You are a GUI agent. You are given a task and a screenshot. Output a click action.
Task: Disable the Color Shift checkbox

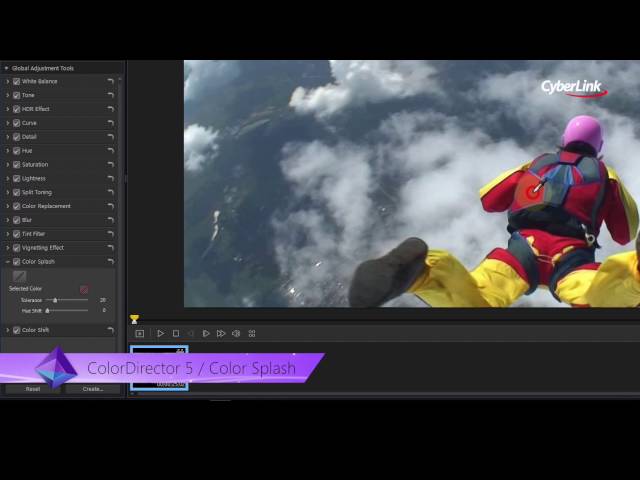[x=16, y=330]
